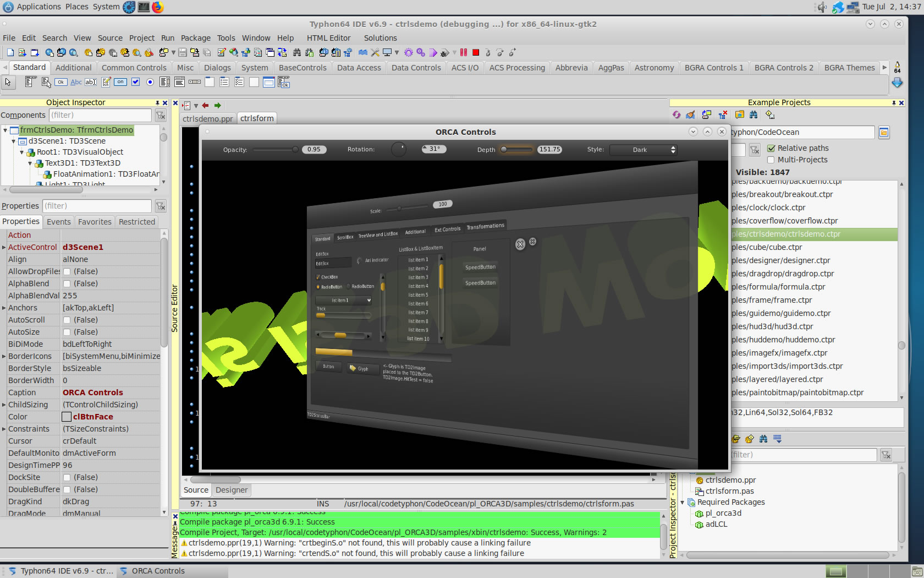Click the crossed tools Options icon

(375, 52)
